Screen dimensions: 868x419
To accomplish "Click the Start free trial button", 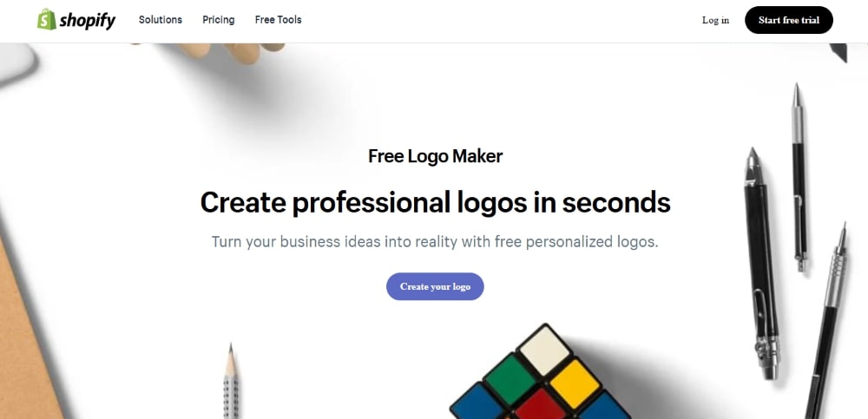I will point(789,20).
